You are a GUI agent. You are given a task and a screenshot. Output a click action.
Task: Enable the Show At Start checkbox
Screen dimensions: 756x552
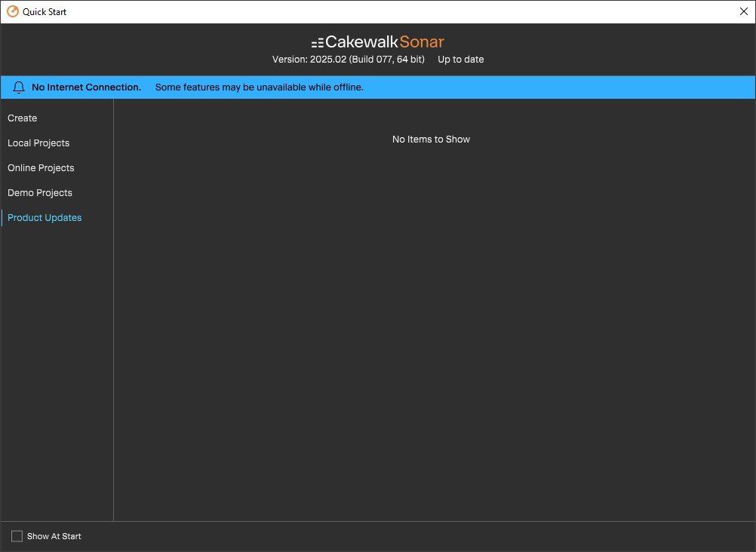[17, 536]
